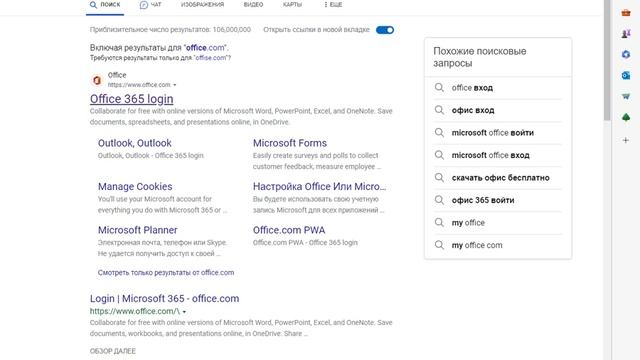Click the search icon beside 'microsoft office войти'
The width and height of the screenshot is (640, 360).
pyautogui.click(x=439, y=132)
